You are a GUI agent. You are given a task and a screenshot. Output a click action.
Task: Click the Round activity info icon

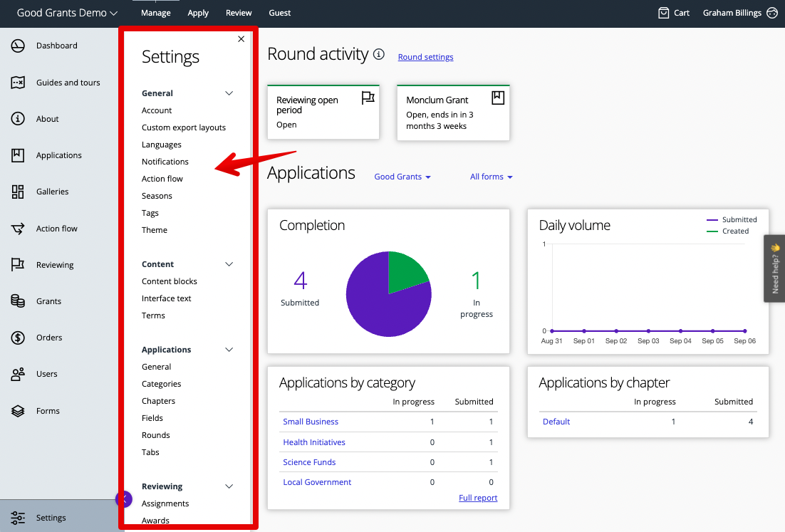(x=379, y=54)
